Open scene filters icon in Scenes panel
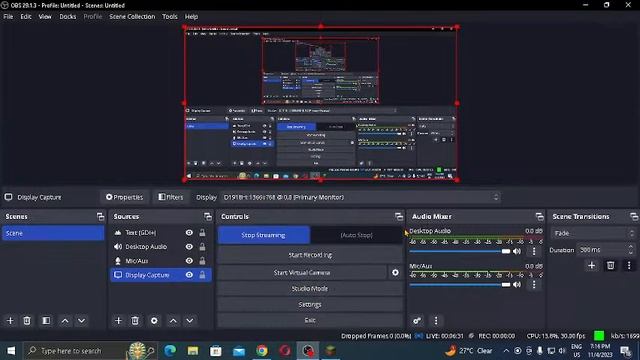 point(46,321)
